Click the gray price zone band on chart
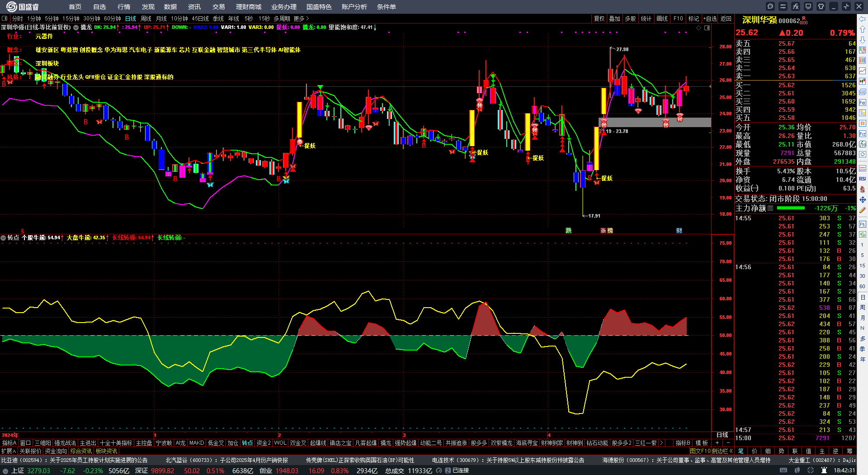868x475 pixels. pyautogui.click(x=655, y=122)
